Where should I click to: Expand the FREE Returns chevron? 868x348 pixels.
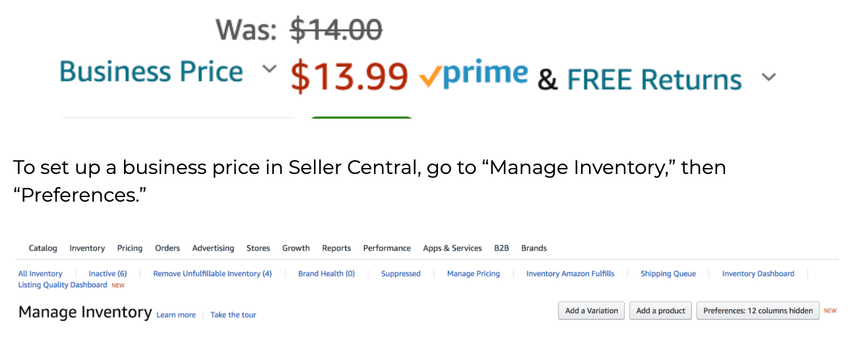(x=768, y=77)
